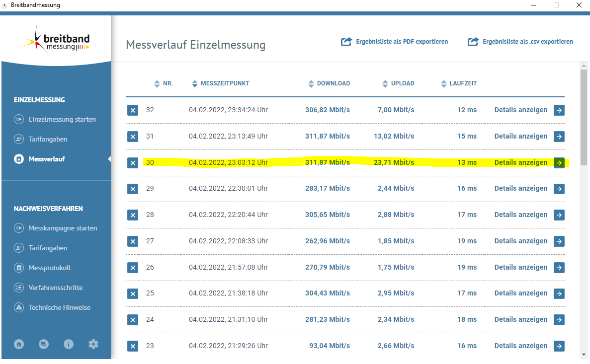Click Details anzeigen for measurement 31
Image resolution: width=590 pixels, height=364 pixels.
coord(521,136)
